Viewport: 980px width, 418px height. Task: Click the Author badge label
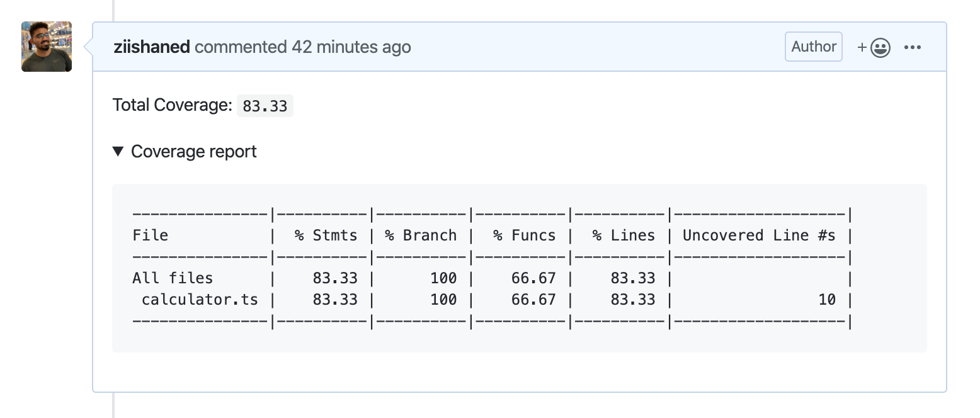pos(813,47)
